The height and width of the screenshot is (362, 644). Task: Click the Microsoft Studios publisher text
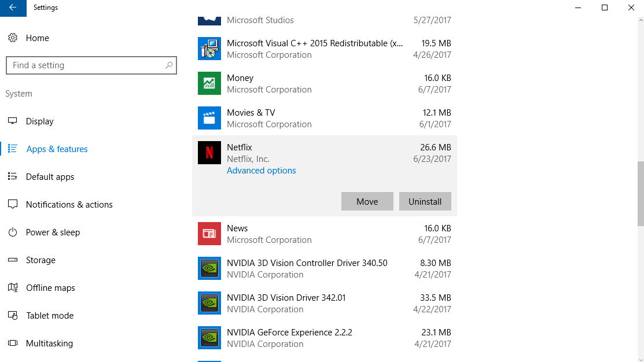260,20
